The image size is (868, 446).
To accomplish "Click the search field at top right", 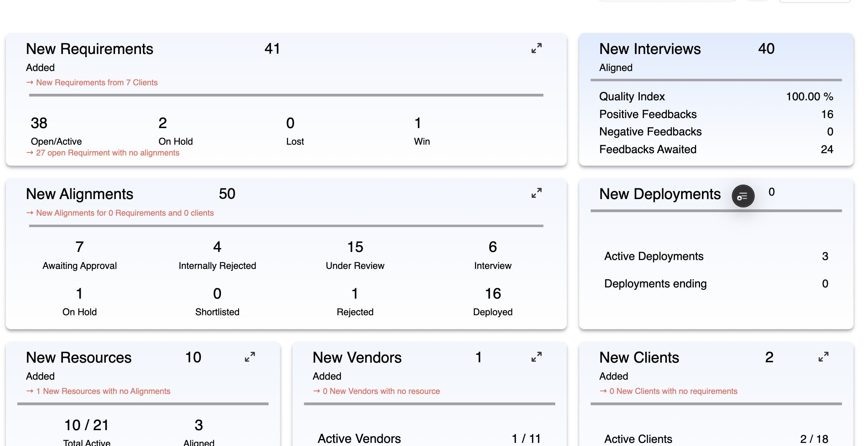I will 667,2.
